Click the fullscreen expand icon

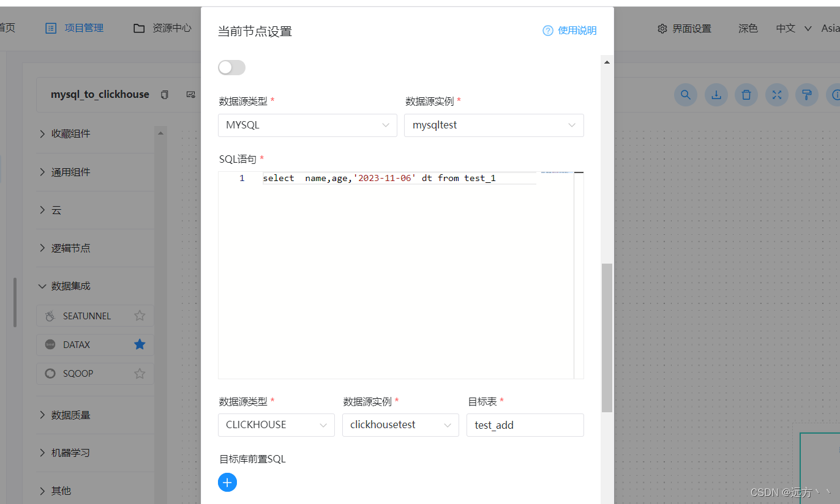pos(777,95)
